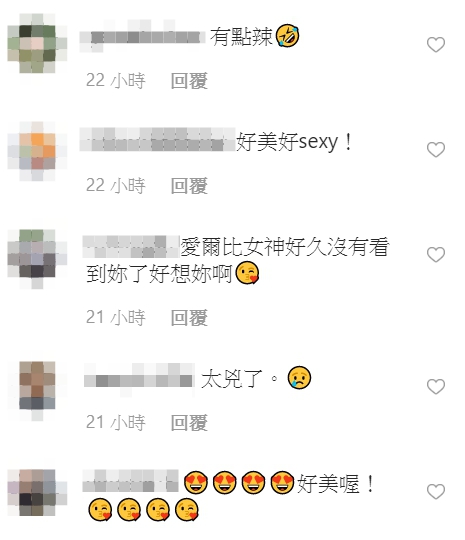Open username before heart-eyes emoji comment

coord(131,481)
